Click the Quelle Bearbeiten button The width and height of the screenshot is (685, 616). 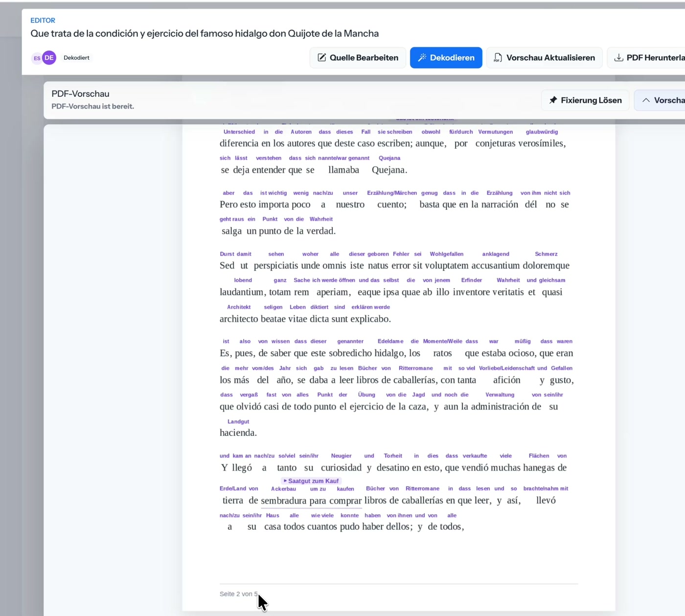click(358, 58)
